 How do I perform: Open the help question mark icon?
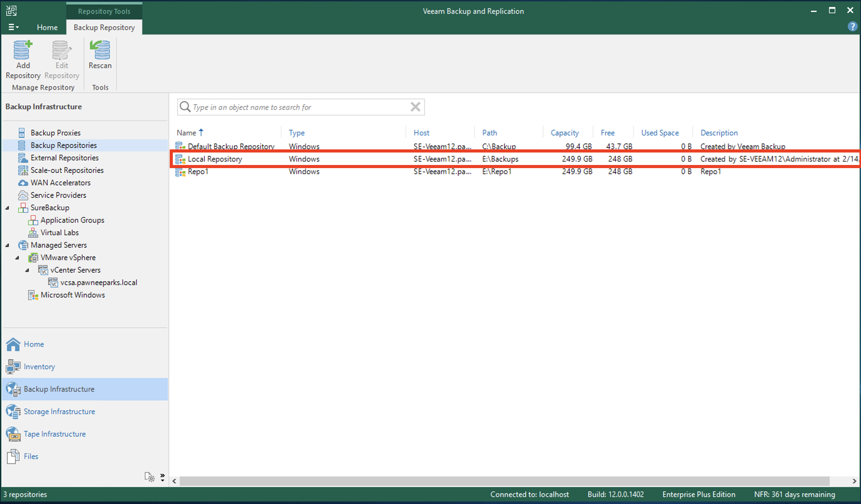tap(852, 27)
